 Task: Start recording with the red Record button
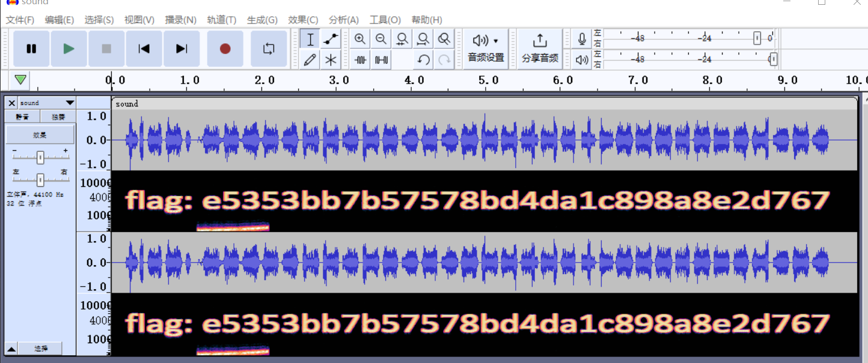click(225, 49)
